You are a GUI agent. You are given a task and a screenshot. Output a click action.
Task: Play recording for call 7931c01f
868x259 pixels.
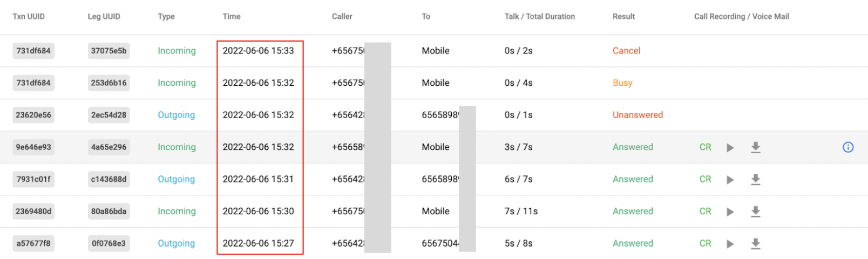(730, 180)
